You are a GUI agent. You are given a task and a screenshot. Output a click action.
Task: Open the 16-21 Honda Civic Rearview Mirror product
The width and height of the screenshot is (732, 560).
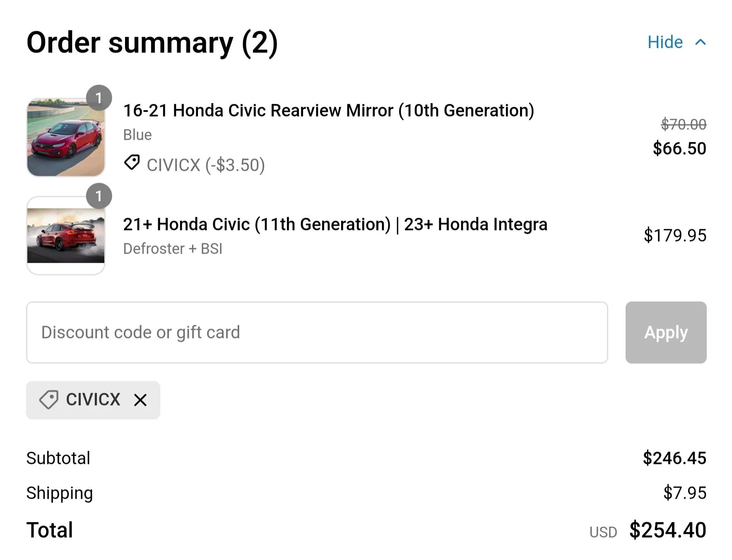[x=328, y=110]
